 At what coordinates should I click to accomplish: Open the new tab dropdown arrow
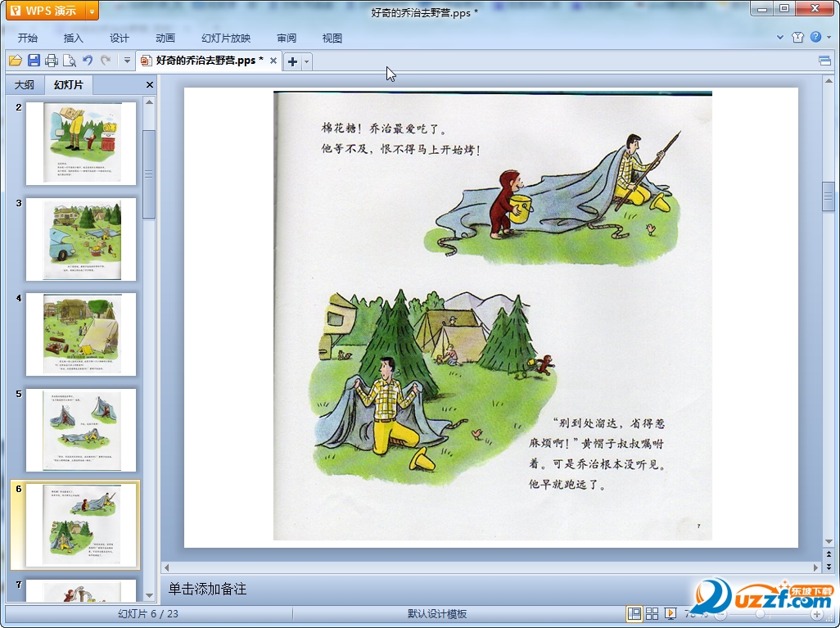[x=306, y=61]
